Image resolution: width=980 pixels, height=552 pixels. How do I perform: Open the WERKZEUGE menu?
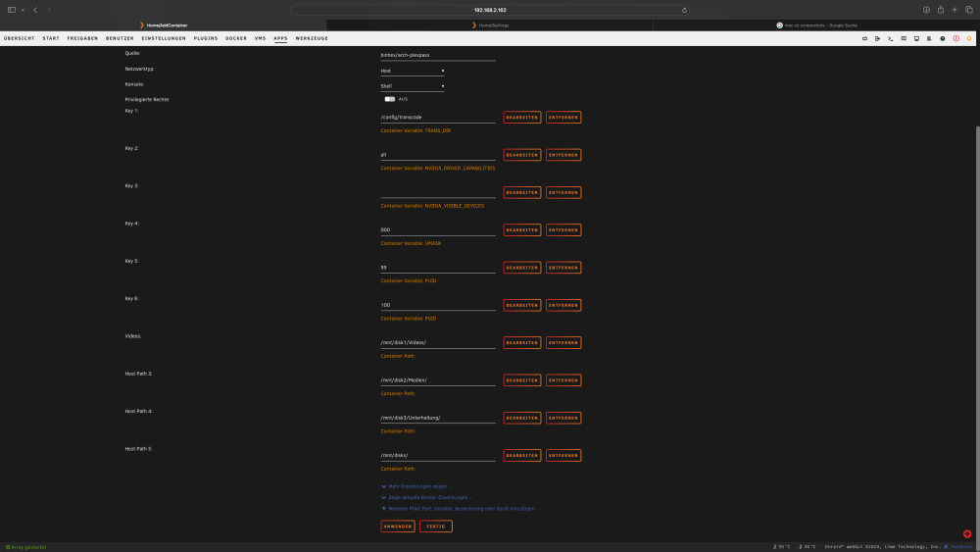pyautogui.click(x=312, y=38)
